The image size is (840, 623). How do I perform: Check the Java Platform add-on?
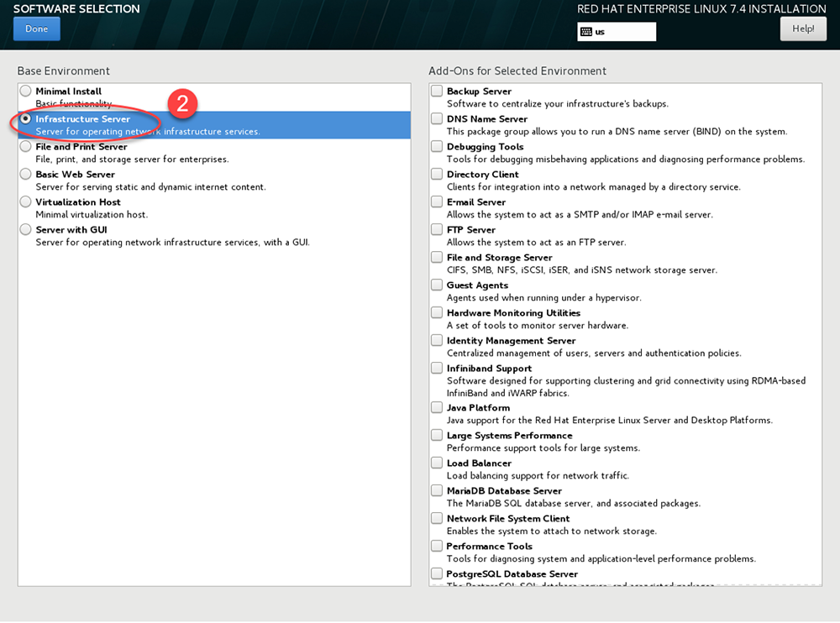pos(437,407)
